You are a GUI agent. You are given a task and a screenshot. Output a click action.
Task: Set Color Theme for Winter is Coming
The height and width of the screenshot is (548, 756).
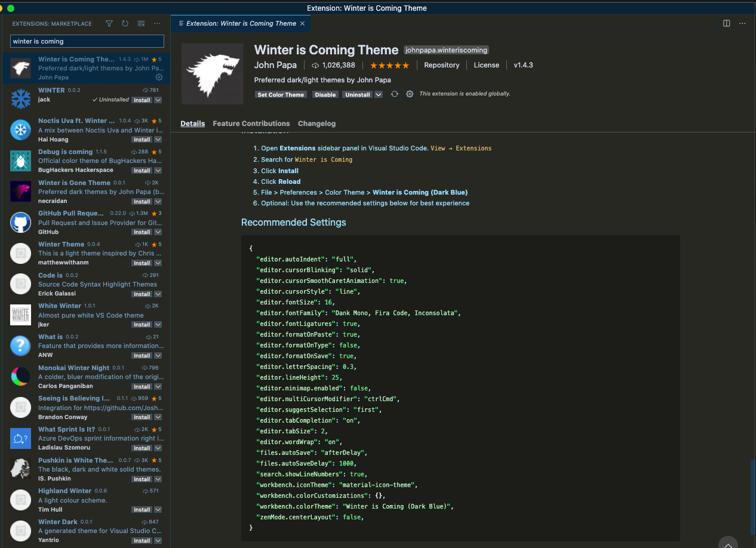point(280,94)
